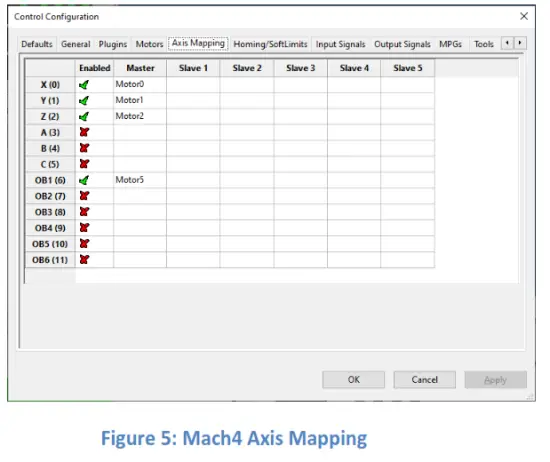550x462 pixels.
Task: Enable the OB6 (11) axis red cross
Action: tap(84, 260)
